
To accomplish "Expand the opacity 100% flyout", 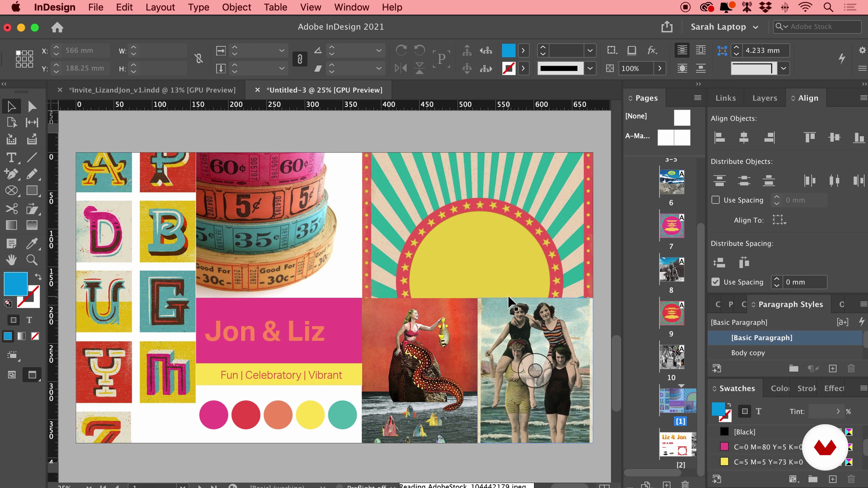I will click(x=659, y=68).
